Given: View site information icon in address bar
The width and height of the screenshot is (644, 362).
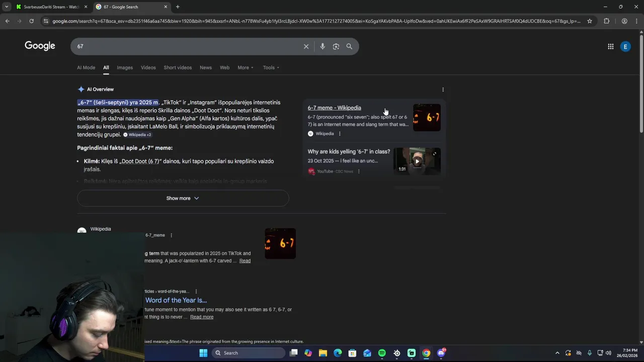Looking at the screenshot, I should tap(46, 21).
